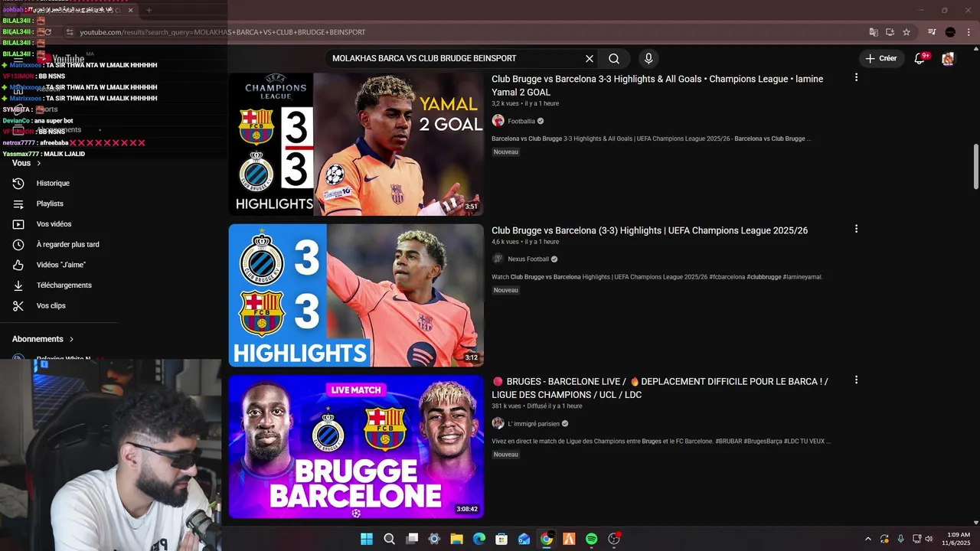Open title 'BRUGES - BARCELONE LIVE'
Screen dimensions: 980x551
tap(660, 388)
